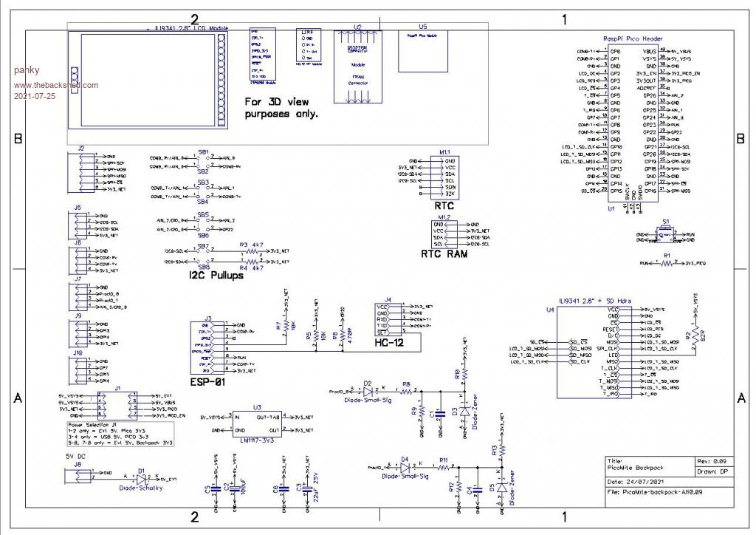Screen dimensions: 756x535
Task: Click the S1 push-button switch symbol
Action: coord(665,236)
